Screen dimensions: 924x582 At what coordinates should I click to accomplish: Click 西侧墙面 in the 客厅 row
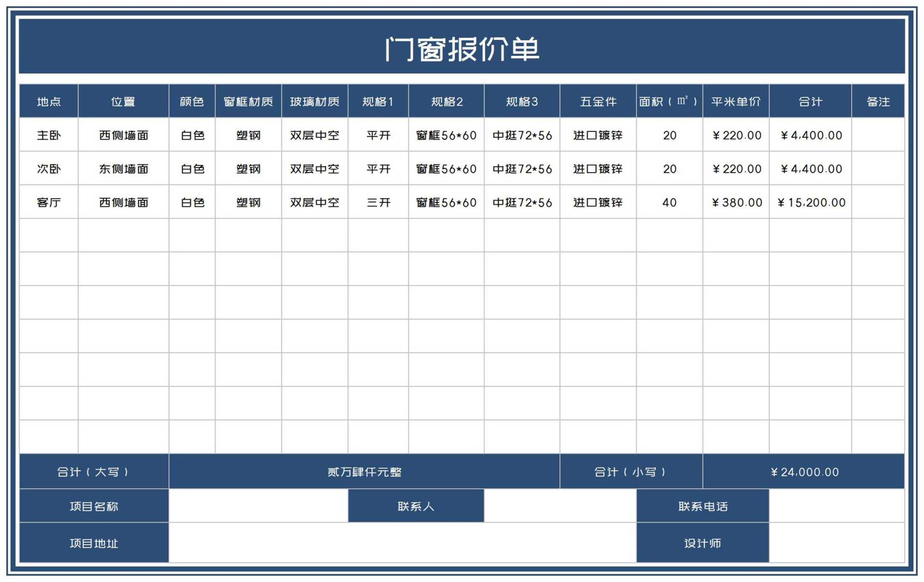[123, 202]
